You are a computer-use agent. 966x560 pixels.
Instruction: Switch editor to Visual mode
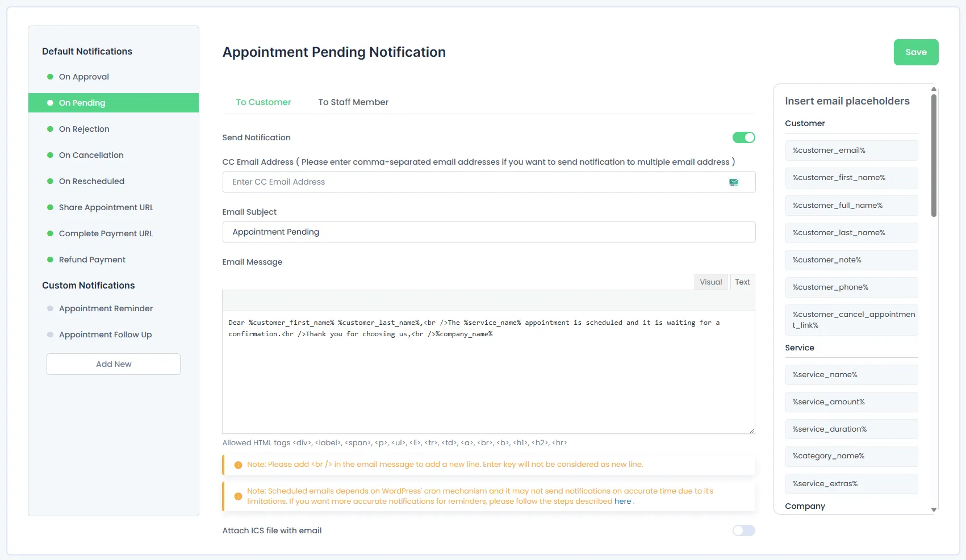[711, 282]
